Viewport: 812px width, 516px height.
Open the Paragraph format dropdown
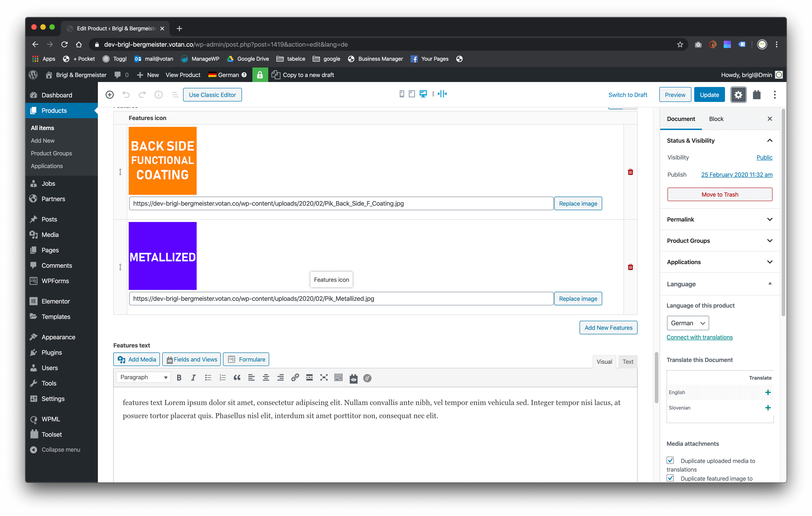pos(143,377)
